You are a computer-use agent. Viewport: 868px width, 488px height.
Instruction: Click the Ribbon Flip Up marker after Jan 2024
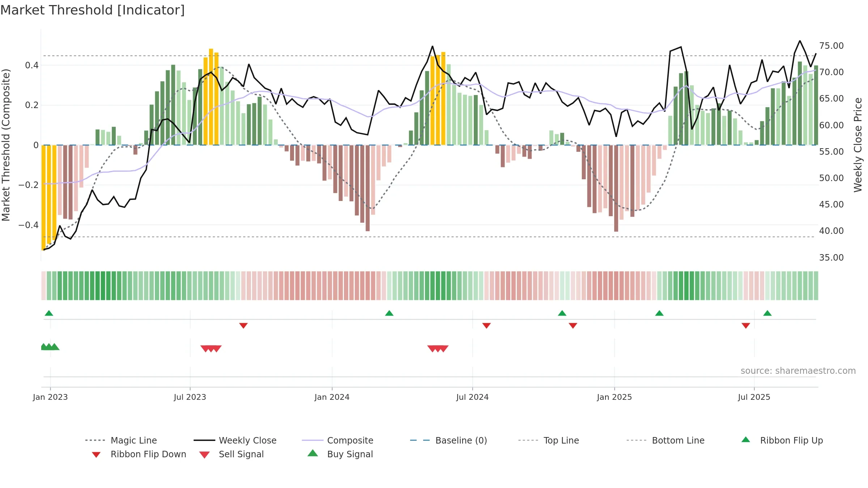coord(389,313)
